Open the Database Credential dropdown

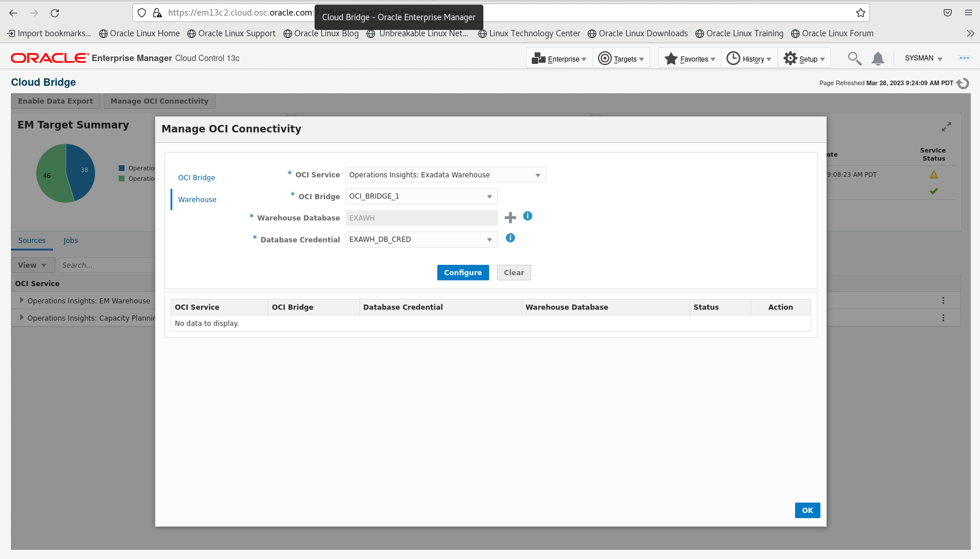(x=421, y=239)
